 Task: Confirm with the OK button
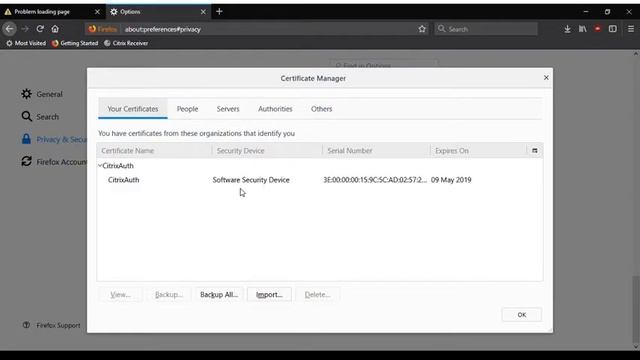click(x=522, y=315)
